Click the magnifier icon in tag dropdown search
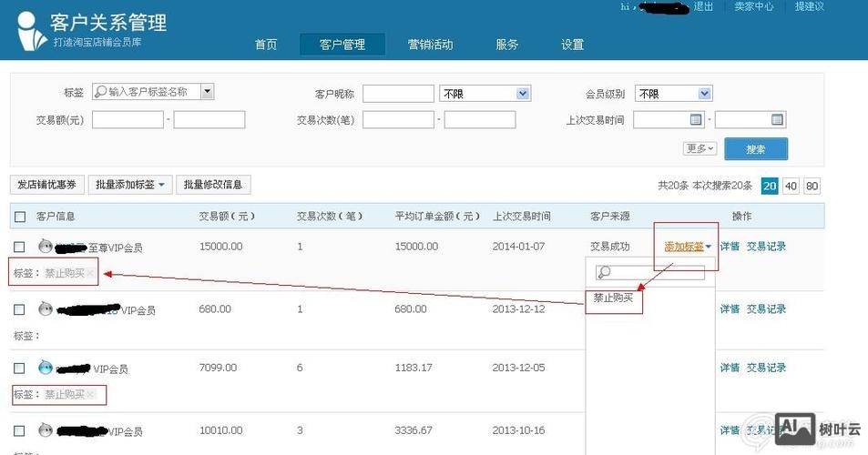The image size is (868, 455). point(604,272)
